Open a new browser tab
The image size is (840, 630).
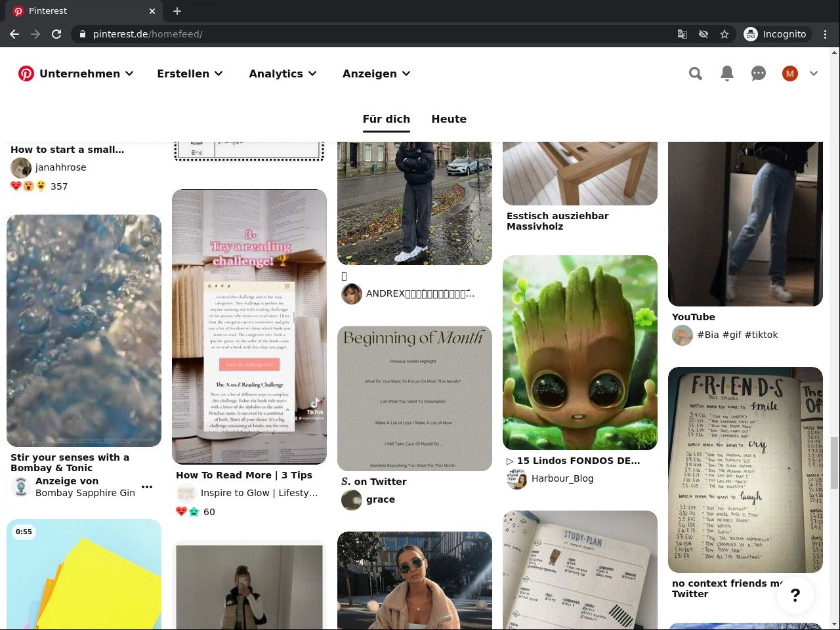177,11
